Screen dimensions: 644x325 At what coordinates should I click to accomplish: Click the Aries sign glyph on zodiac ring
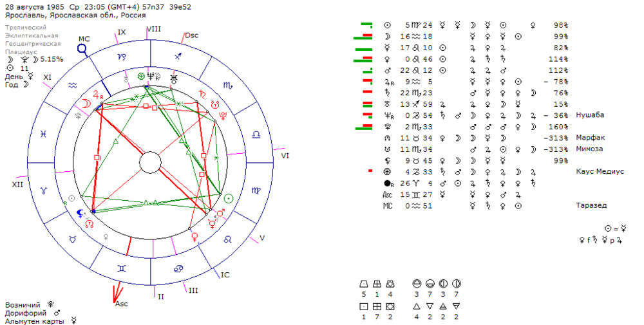pyautogui.click(x=44, y=190)
